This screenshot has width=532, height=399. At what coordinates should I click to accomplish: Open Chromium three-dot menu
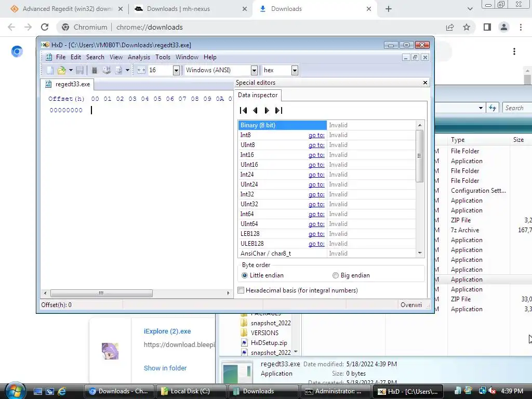(x=521, y=27)
